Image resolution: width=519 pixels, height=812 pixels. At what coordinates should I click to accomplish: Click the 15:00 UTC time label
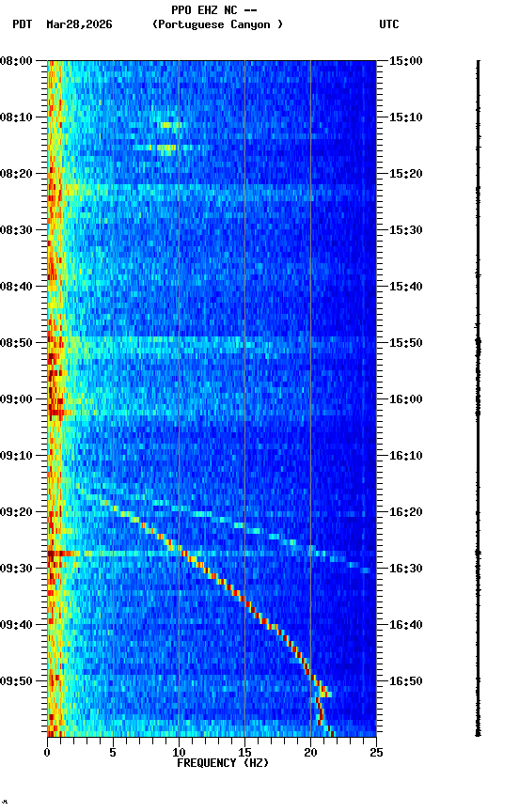pyautogui.click(x=406, y=61)
